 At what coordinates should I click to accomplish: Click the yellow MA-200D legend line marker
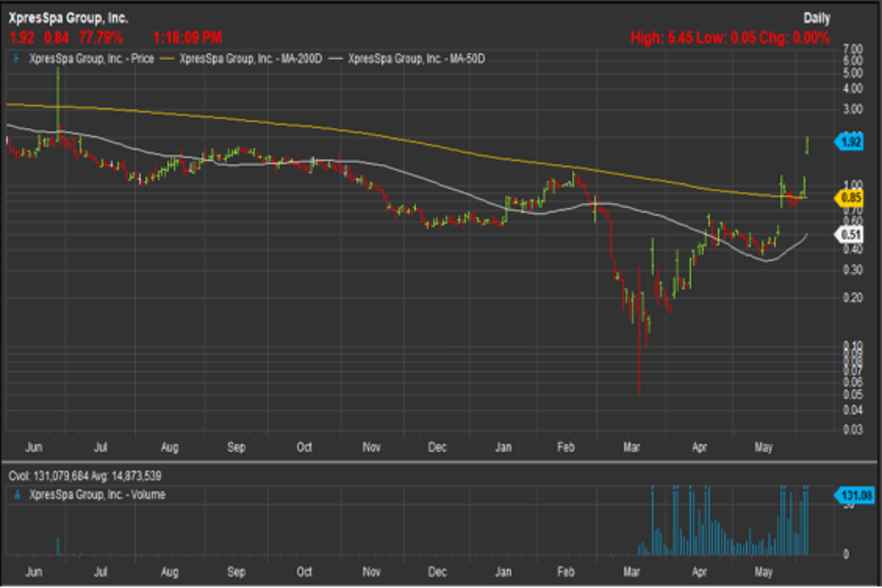[x=168, y=58]
